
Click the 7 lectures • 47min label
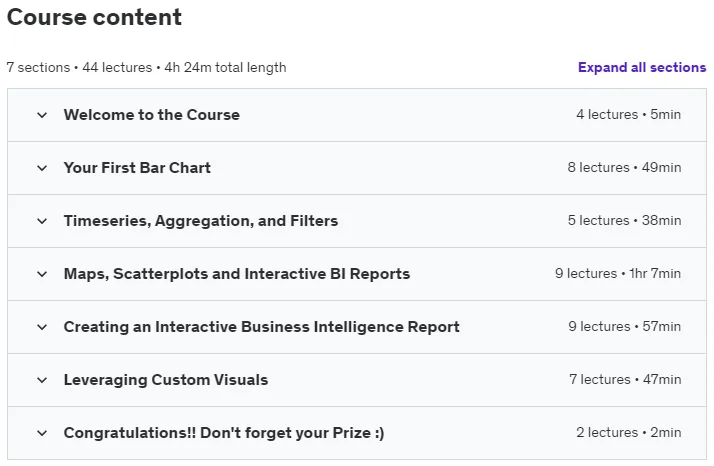point(625,379)
